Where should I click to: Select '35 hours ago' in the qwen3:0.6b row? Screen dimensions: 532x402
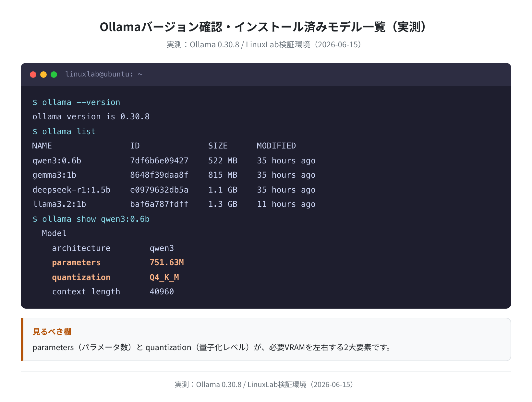[x=286, y=161]
